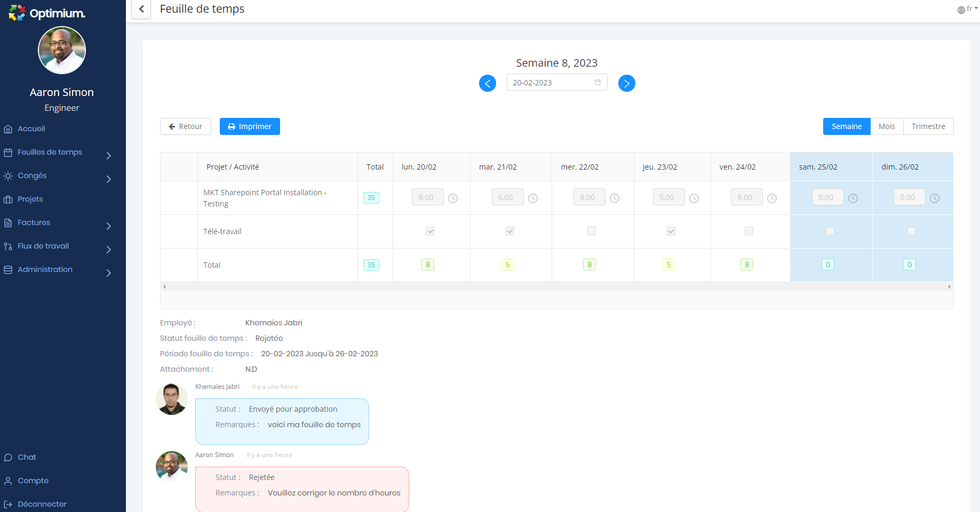The width and height of the screenshot is (980, 512).
Task: Click the clock icon for Thursday 23/02
Action: (694, 198)
